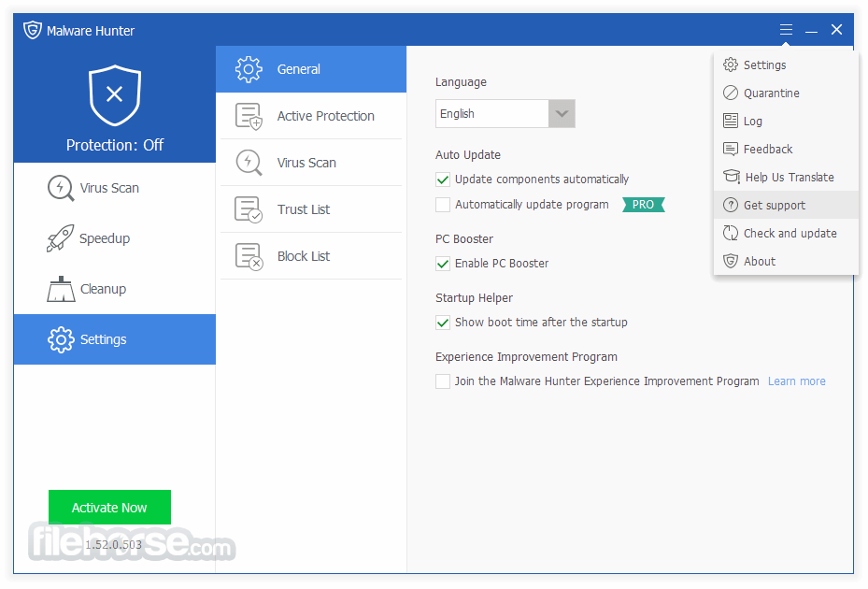Viewport: 868px width, 589px height.
Task: Select the Block List icon
Action: point(249,256)
